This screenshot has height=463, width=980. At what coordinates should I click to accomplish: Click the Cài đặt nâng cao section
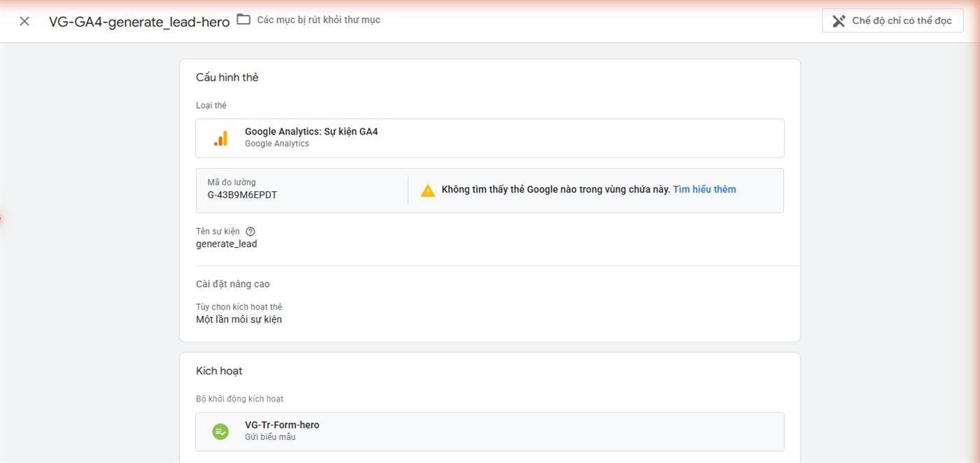232,284
